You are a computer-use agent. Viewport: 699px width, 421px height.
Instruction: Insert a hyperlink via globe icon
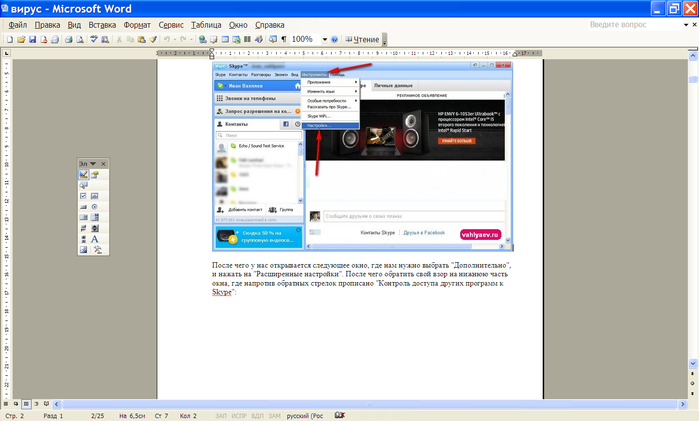coord(202,40)
